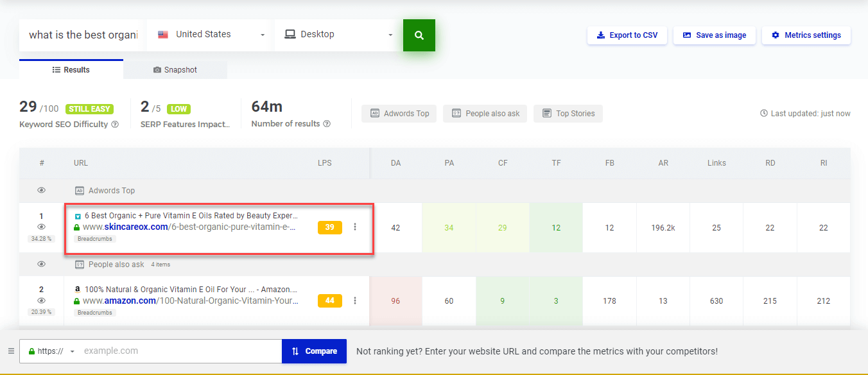Open the skincareox.com result link
Screen dimensions: 868x375
(x=189, y=227)
